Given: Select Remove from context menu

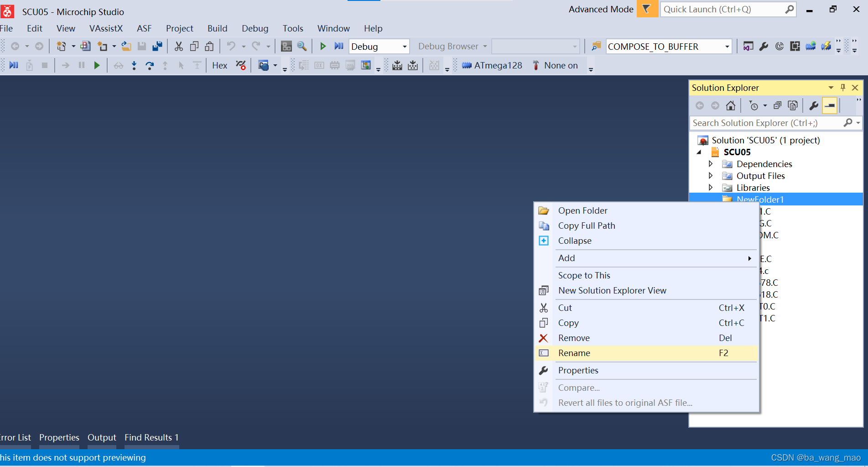Looking at the screenshot, I should pyautogui.click(x=646, y=338).
